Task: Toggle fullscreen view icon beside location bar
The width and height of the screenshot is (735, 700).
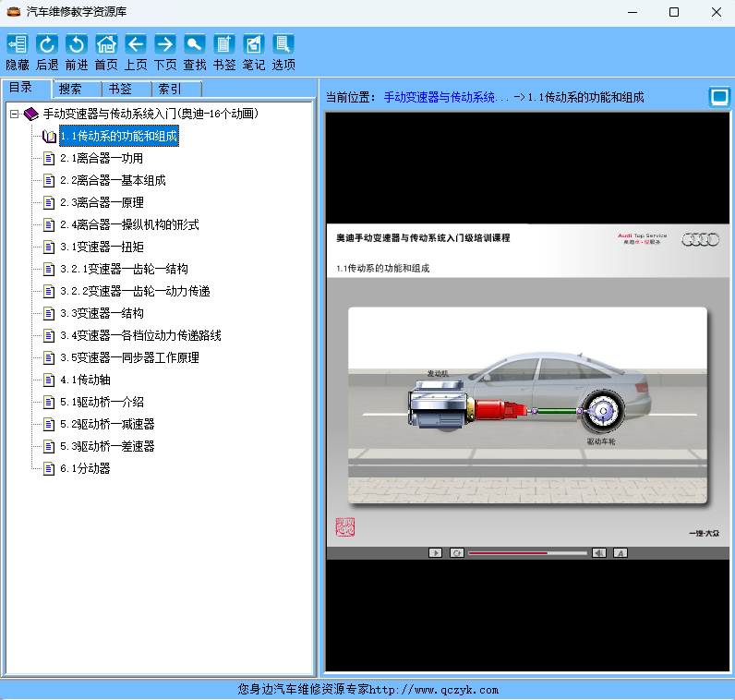Action: click(x=719, y=98)
